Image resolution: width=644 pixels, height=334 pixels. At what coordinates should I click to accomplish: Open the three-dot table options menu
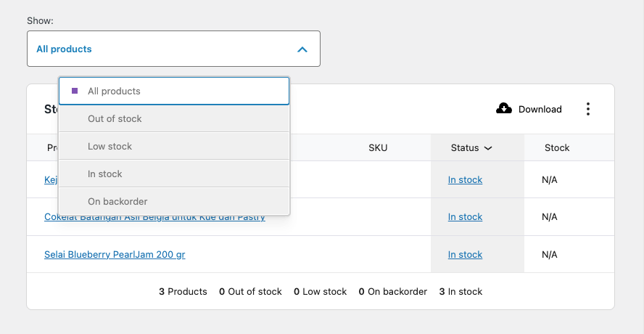click(588, 109)
